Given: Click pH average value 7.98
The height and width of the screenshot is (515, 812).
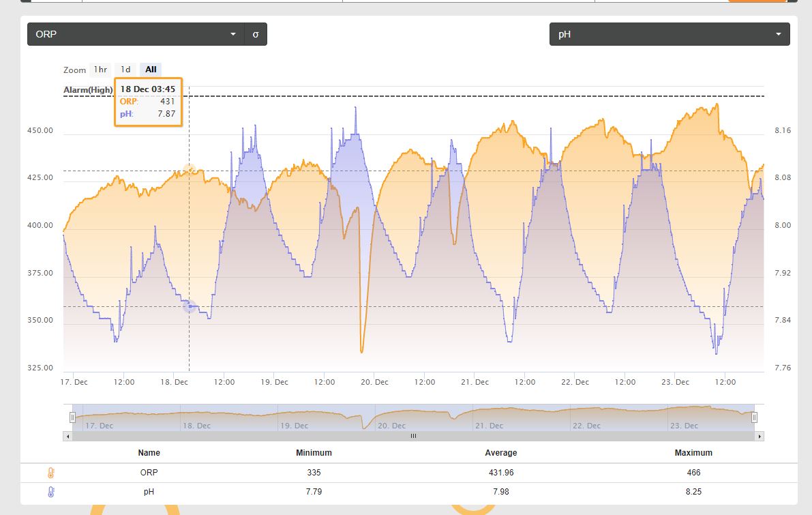Looking at the screenshot, I should point(501,492).
